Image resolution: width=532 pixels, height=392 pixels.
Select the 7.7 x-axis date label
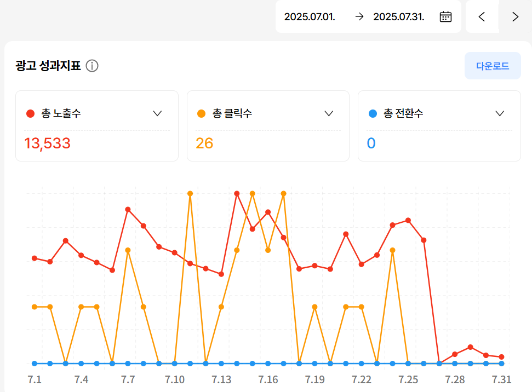(128, 379)
